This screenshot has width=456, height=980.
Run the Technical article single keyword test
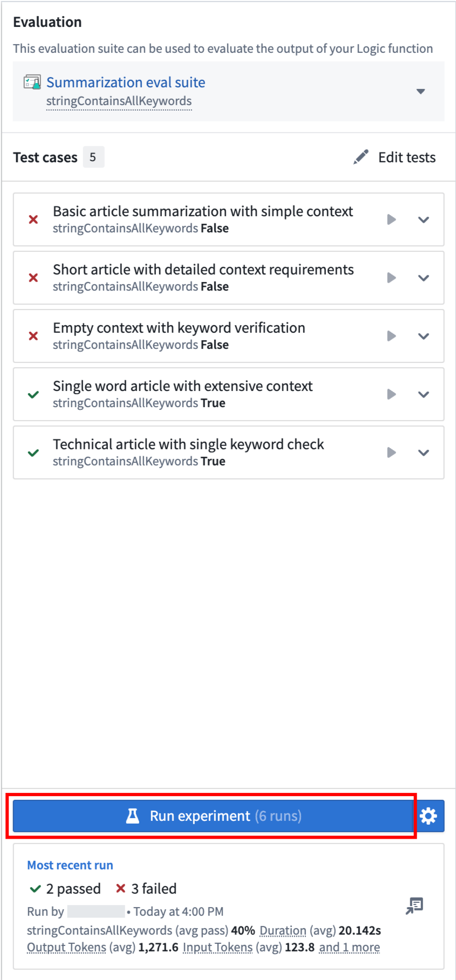(392, 453)
